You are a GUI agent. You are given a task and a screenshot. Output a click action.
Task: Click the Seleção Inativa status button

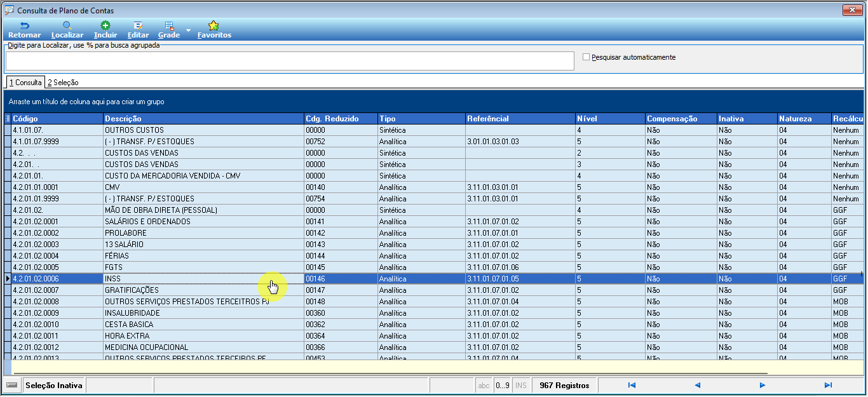tap(53, 385)
